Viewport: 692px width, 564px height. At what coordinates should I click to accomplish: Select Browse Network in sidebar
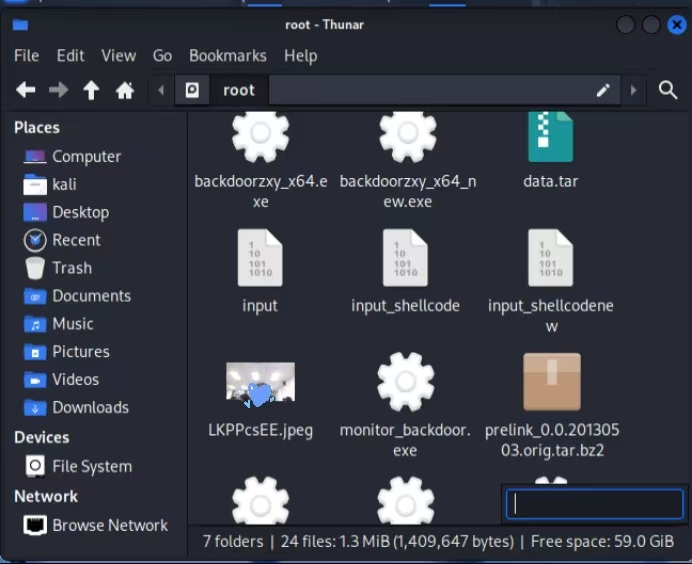95,525
